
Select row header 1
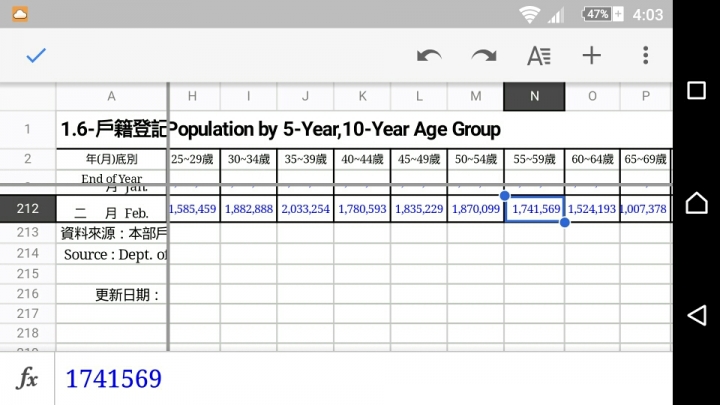[28, 129]
